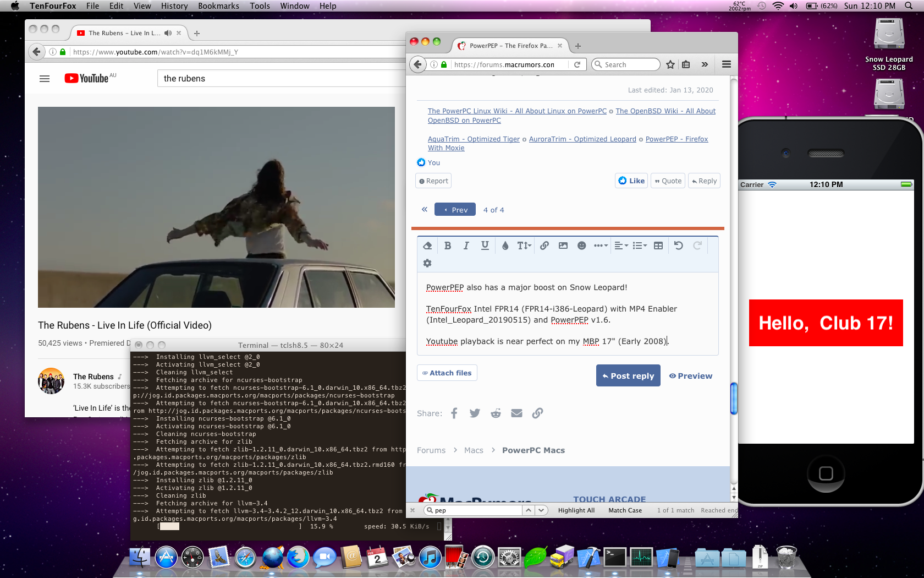924x578 pixels.
Task: Click the Attach files button
Action: (x=447, y=373)
